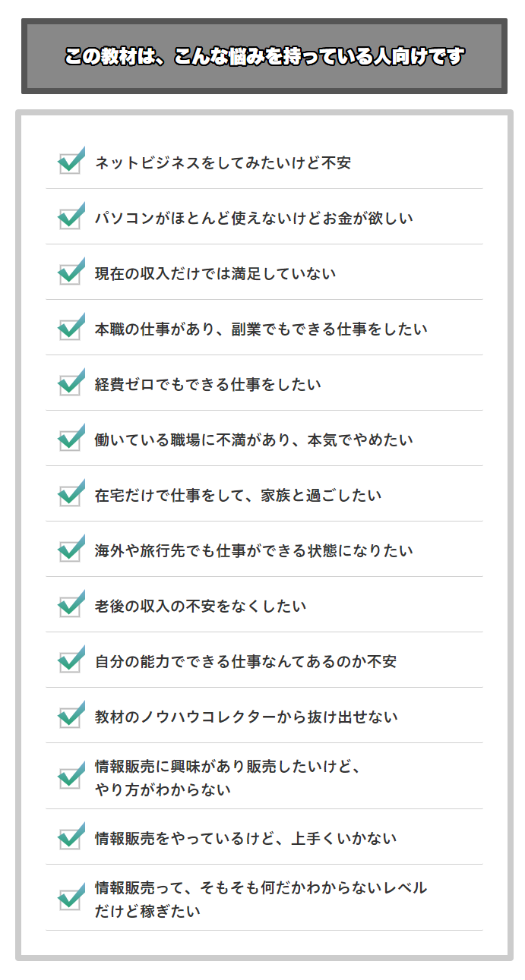
Task: Click checkmark icon for 自分の能力でできる仕事
Action: (x=71, y=659)
